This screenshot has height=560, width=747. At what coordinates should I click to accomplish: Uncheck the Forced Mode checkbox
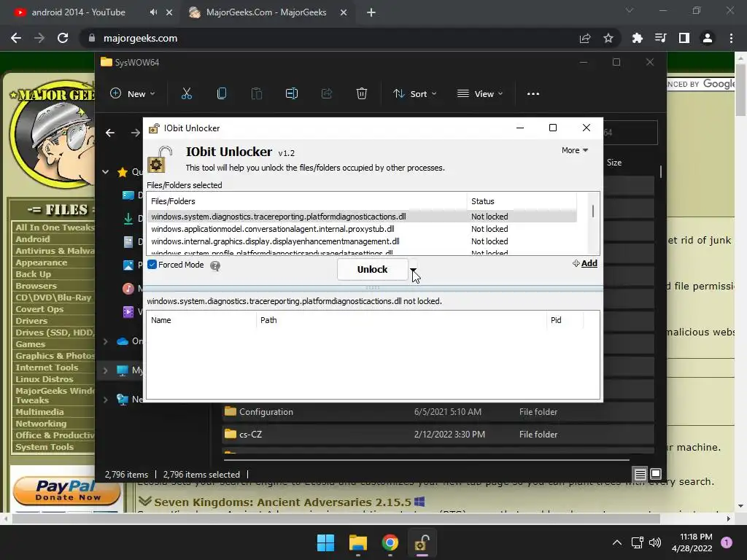coord(152,265)
